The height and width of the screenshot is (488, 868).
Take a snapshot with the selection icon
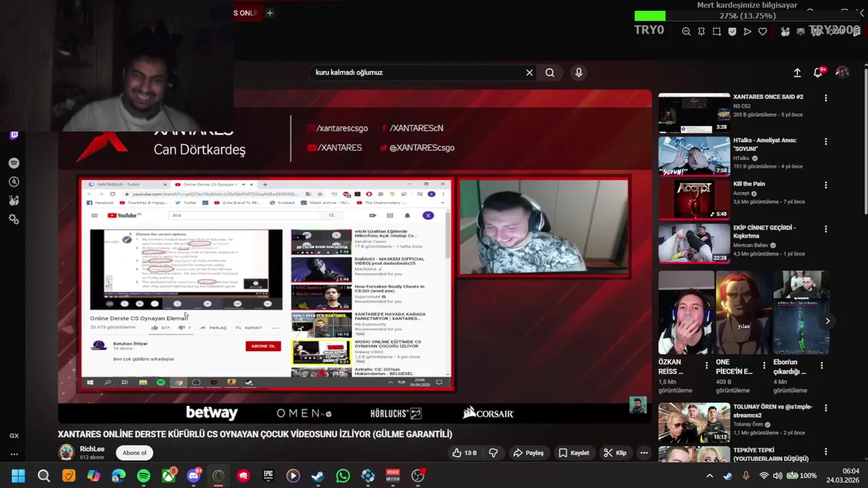coord(717,31)
